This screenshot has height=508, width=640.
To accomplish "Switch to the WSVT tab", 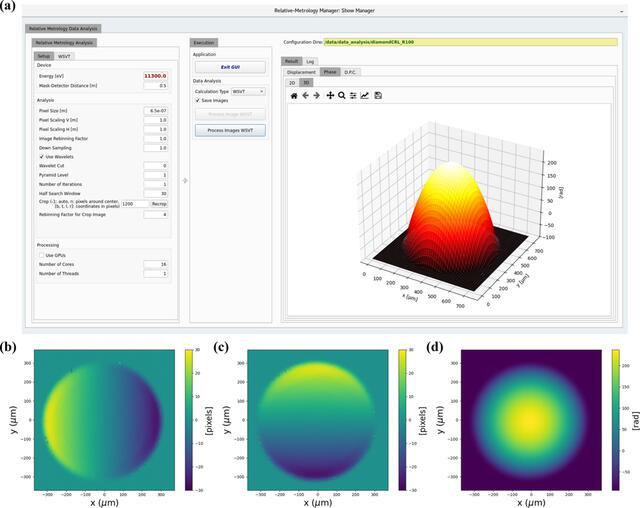I will (x=64, y=56).
